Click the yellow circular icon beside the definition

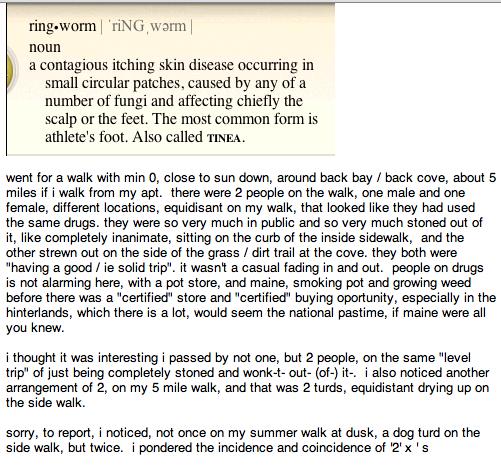point(11,73)
